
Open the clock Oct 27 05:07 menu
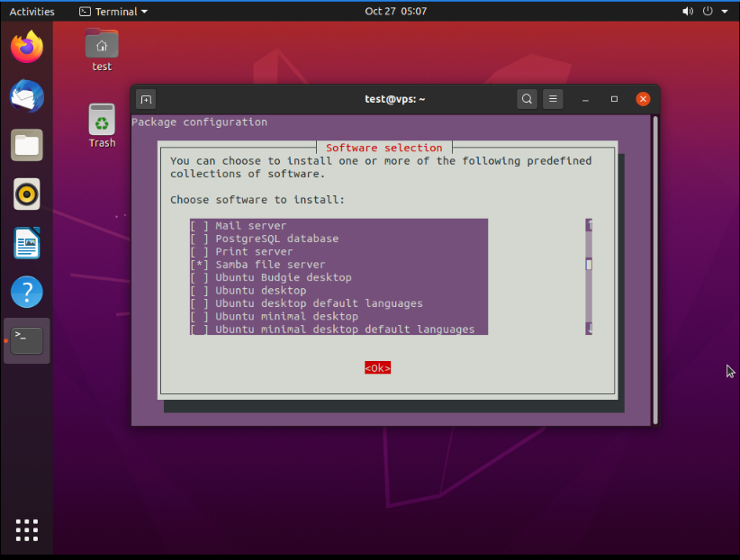coord(395,12)
